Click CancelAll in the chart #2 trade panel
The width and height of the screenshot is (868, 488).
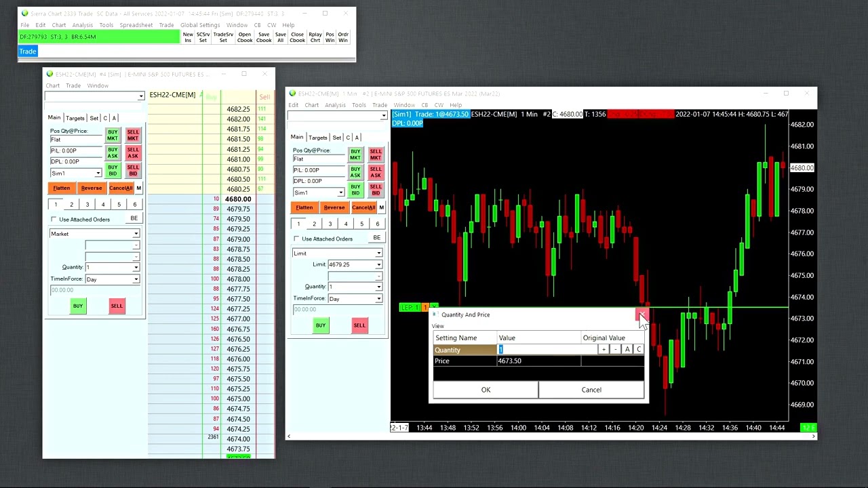click(x=363, y=207)
